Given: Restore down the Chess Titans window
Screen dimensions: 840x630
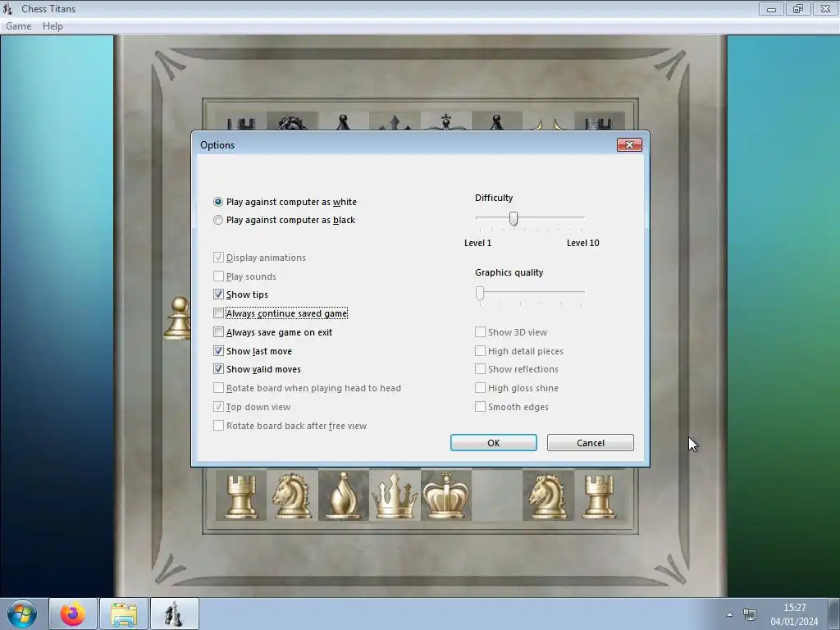Looking at the screenshot, I should tap(797, 8).
